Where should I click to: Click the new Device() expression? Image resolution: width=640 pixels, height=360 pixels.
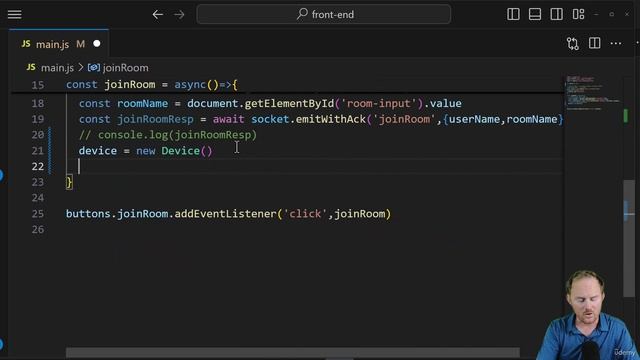[x=174, y=151]
